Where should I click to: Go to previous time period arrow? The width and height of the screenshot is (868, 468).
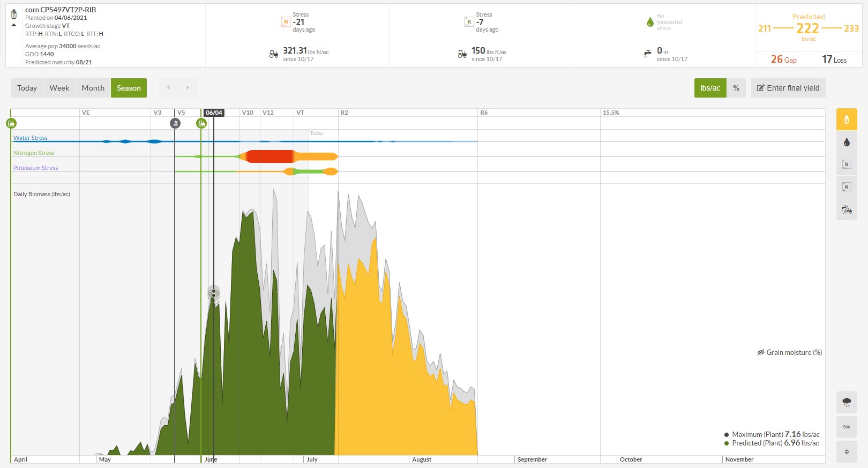(168, 88)
